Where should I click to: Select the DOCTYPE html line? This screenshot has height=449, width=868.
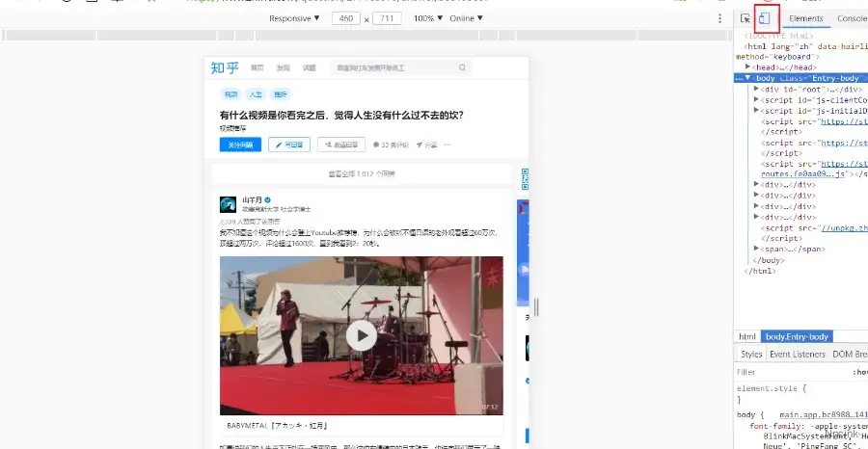tap(778, 36)
